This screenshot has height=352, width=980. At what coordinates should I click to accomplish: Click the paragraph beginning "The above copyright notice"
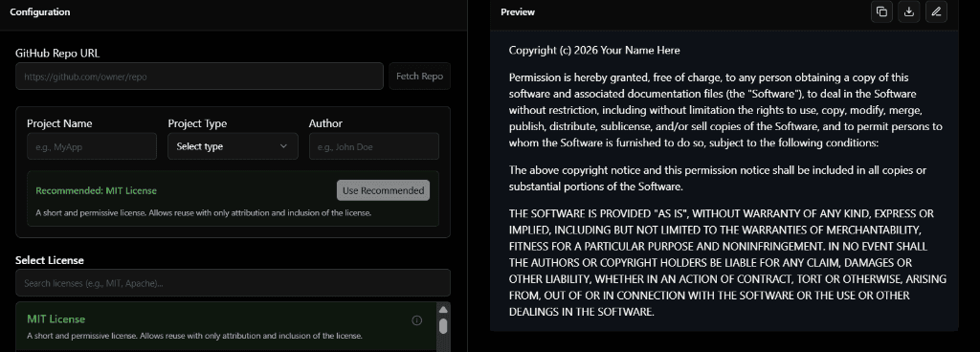tap(718, 178)
